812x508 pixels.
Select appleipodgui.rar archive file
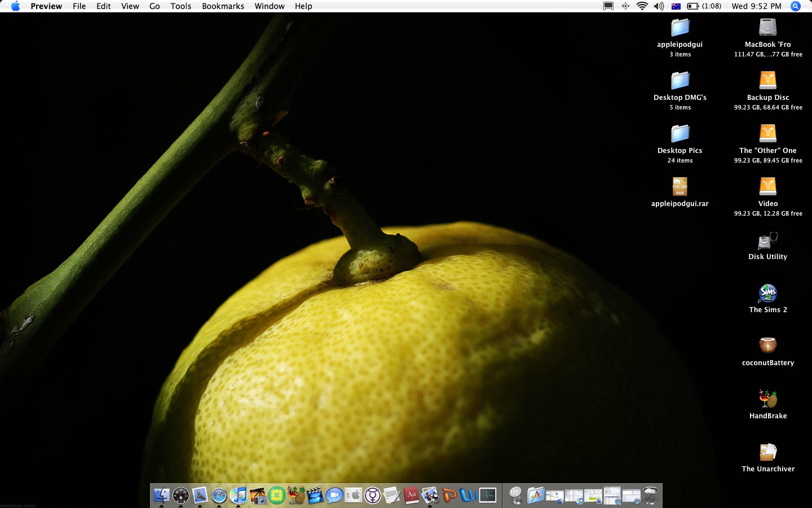tap(680, 192)
